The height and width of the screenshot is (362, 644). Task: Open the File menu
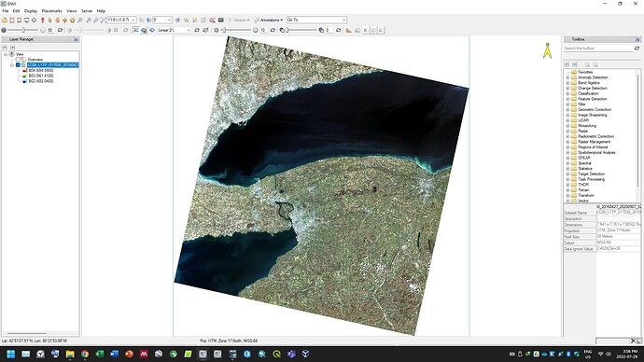tap(6, 11)
